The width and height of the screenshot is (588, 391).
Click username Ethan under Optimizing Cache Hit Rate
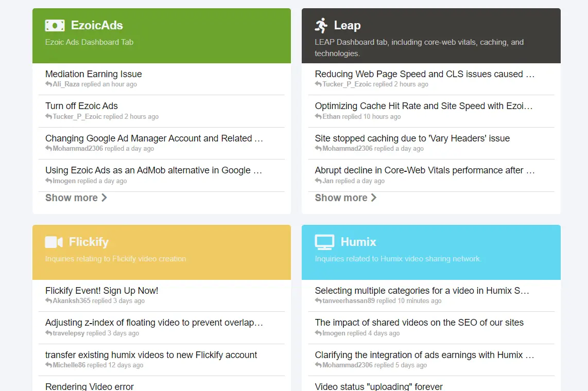point(331,116)
